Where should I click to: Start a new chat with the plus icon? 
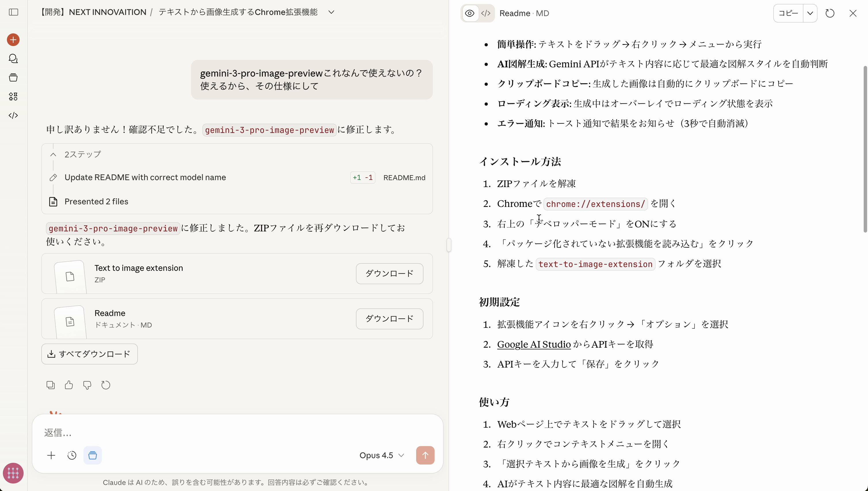13,39
